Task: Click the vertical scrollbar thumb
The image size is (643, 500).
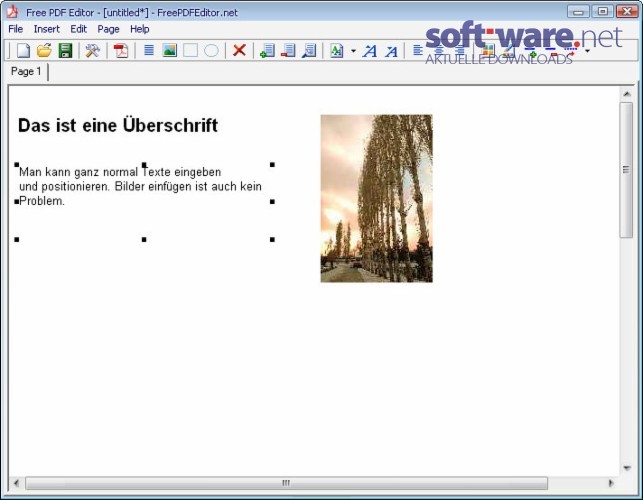Action: [626, 170]
